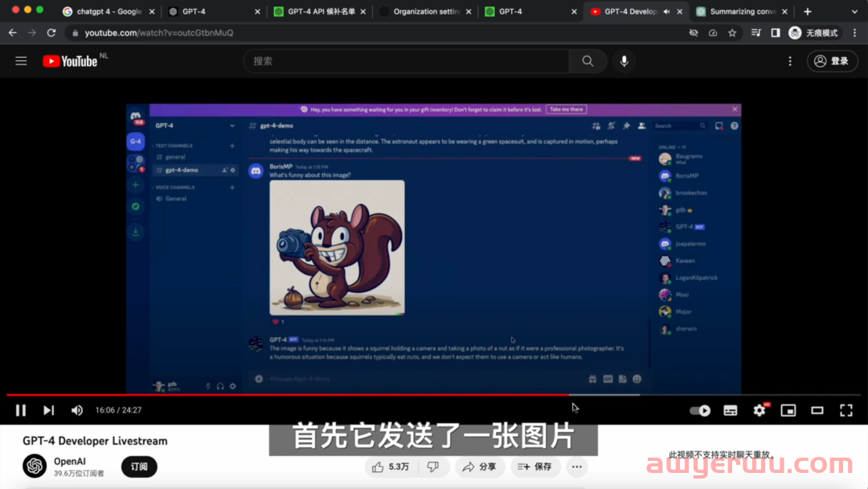Image resolution: width=868 pixels, height=489 pixels.
Task: Pause the video
Action: pos(20,410)
